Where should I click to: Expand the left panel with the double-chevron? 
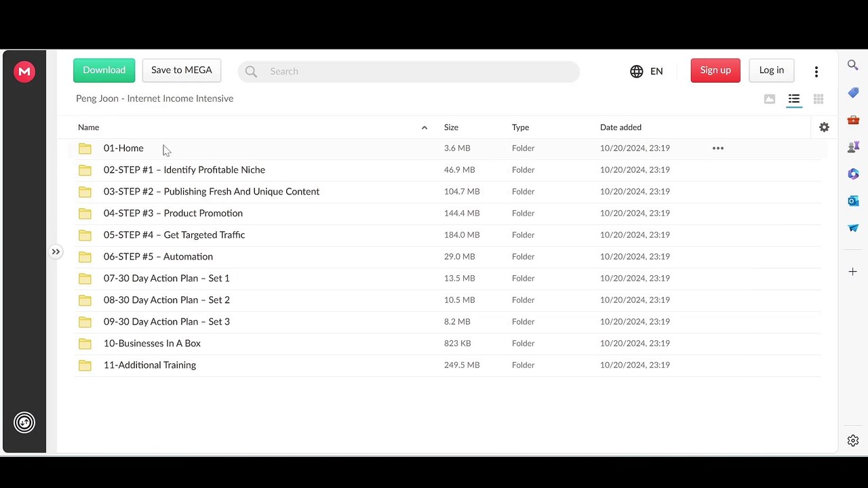(56, 252)
